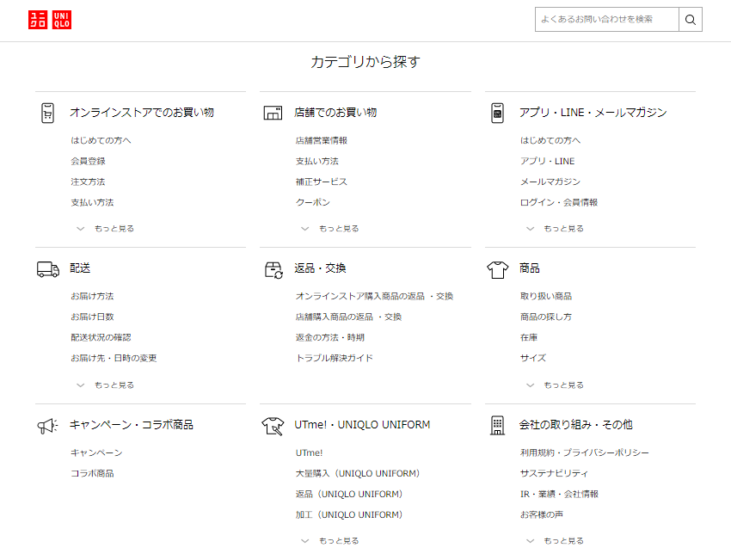Click the return box icon beside 返品・交換
Screen dimensions: 731x560
(273, 268)
